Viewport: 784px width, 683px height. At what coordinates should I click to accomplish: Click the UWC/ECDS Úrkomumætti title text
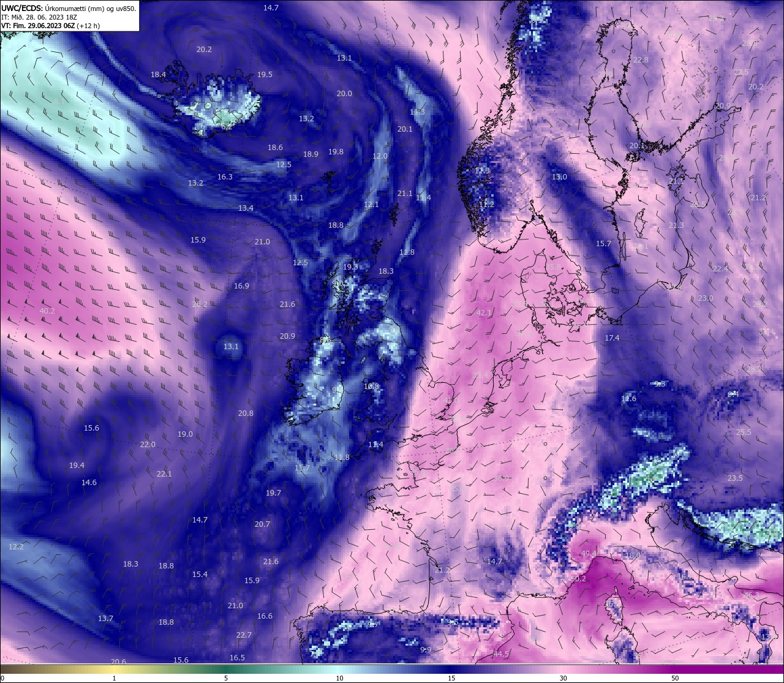pyautogui.click(x=69, y=8)
